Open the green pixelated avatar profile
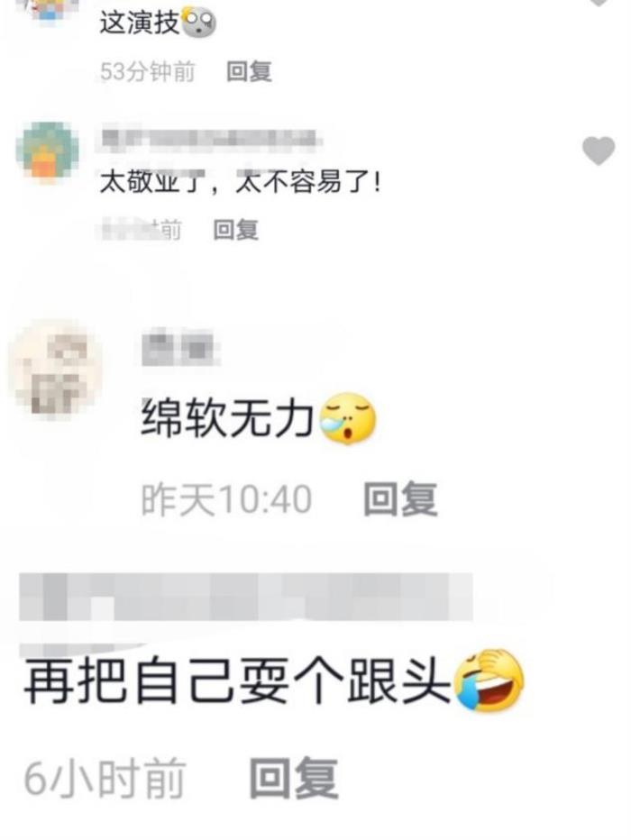 coord(47,152)
